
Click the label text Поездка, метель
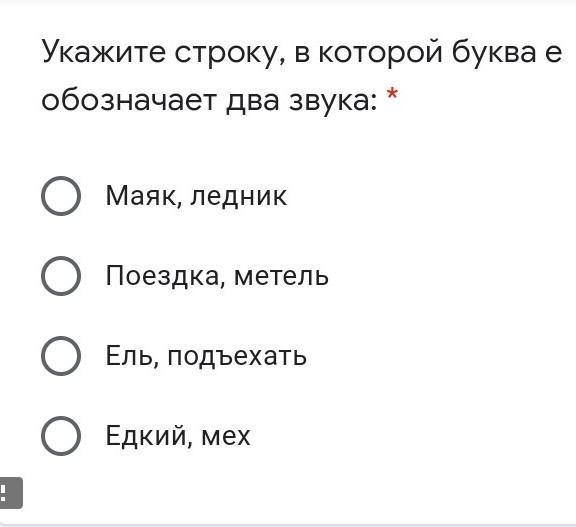(217, 276)
